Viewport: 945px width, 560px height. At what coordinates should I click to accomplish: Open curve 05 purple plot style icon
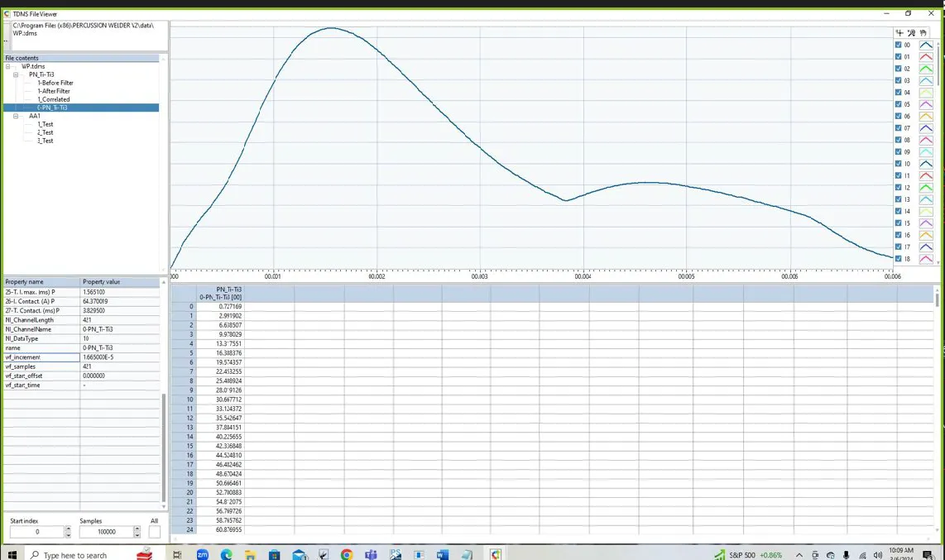pos(926,104)
